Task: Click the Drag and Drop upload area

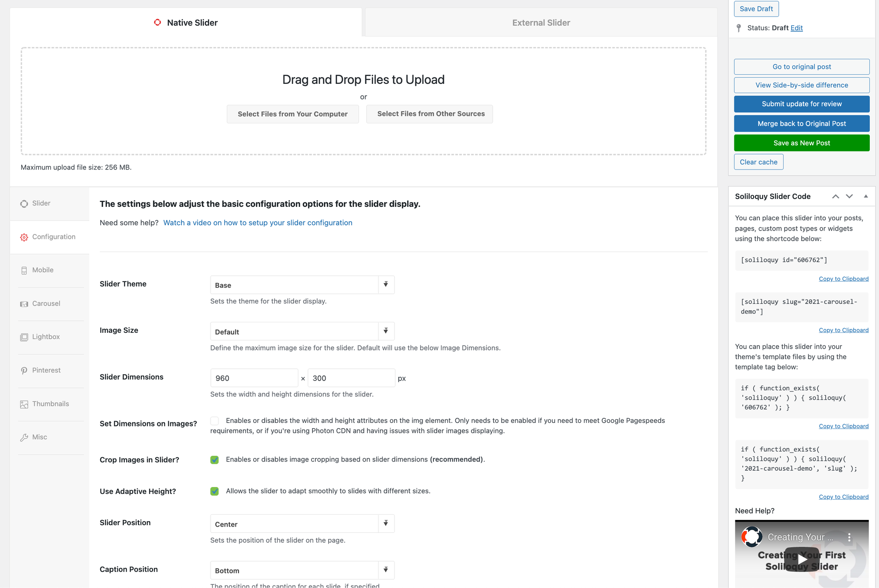Action: [x=363, y=101]
